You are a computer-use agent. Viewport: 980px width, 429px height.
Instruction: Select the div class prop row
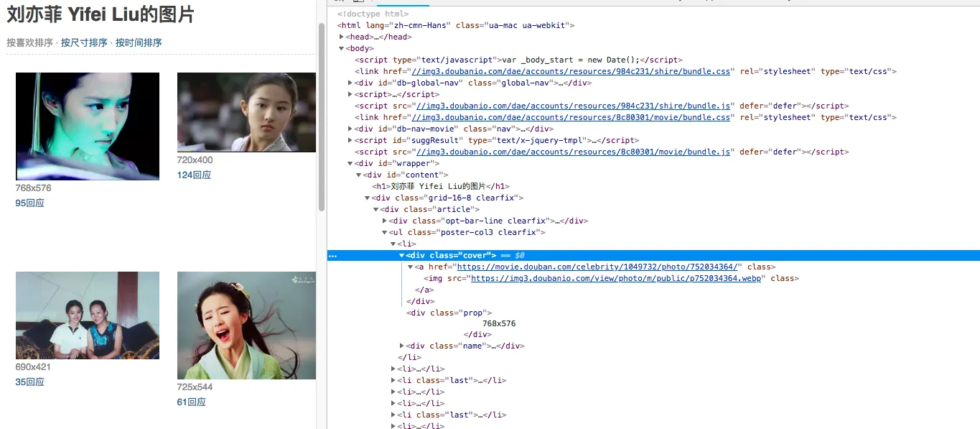[x=449, y=313]
